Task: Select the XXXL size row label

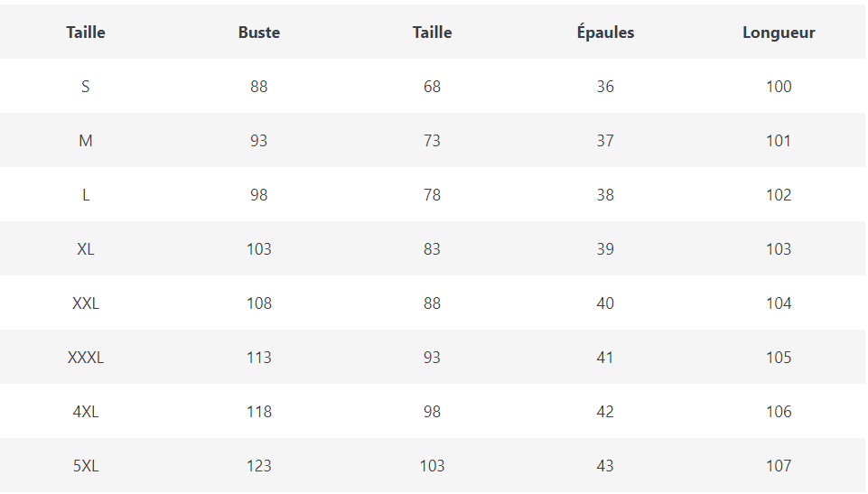Action: coord(86,358)
